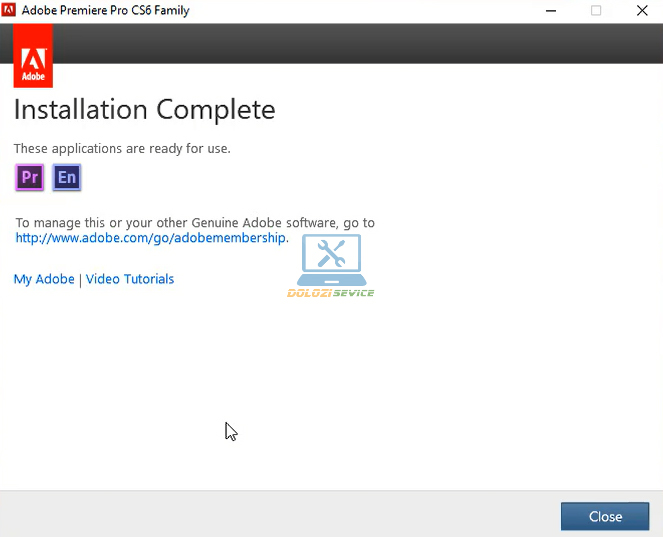Click the pipe separator after My Adobe
This screenshot has width=663, height=537.
point(80,279)
